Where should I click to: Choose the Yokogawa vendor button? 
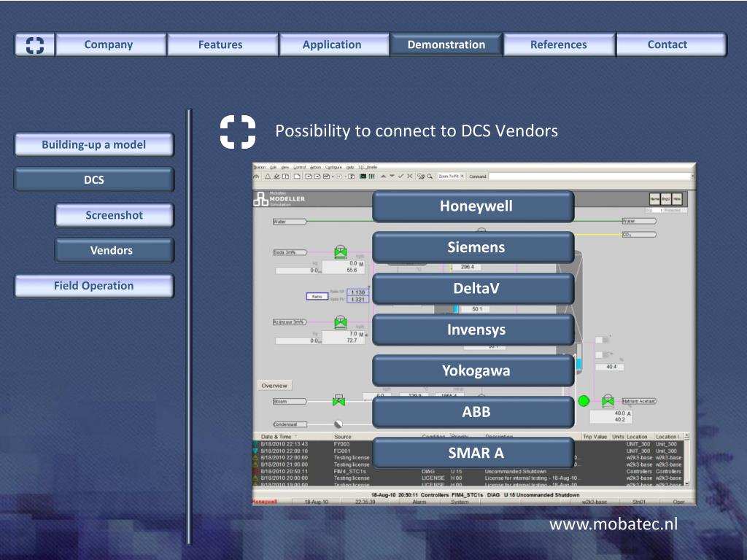point(473,370)
